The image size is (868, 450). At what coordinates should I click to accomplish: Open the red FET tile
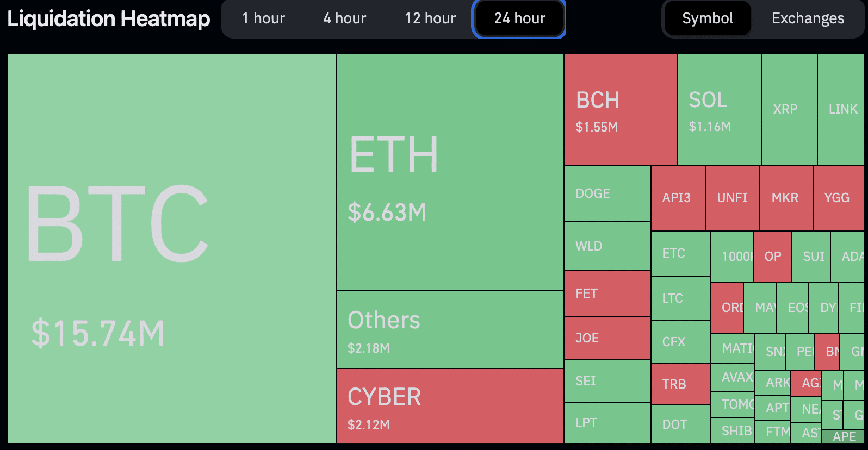pyautogui.click(x=607, y=293)
